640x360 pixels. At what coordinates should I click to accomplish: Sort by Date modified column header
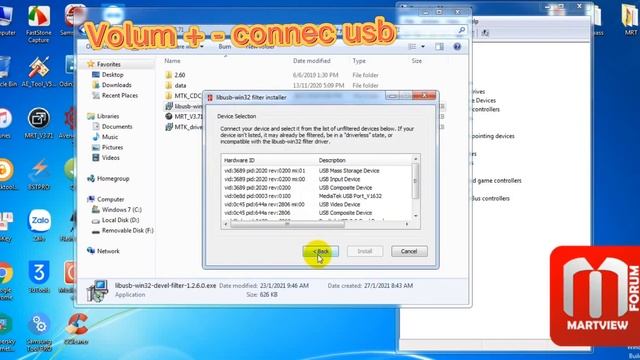[311, 61]
